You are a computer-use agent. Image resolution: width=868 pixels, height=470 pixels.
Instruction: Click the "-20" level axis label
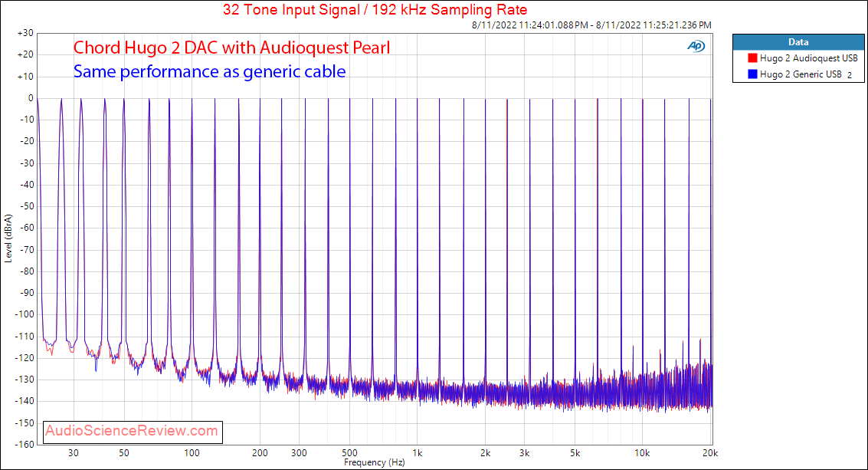[27, 141]
